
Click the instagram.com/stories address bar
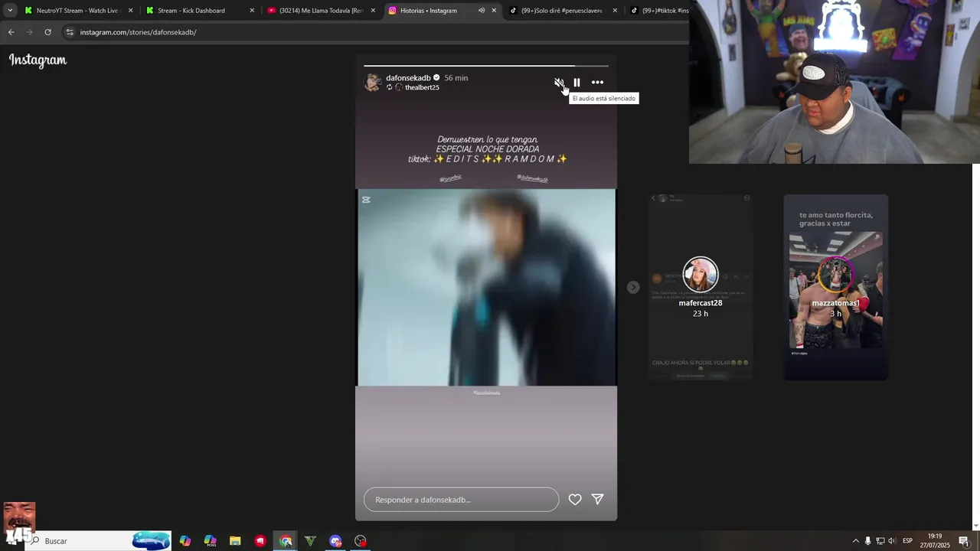point(375,32)
